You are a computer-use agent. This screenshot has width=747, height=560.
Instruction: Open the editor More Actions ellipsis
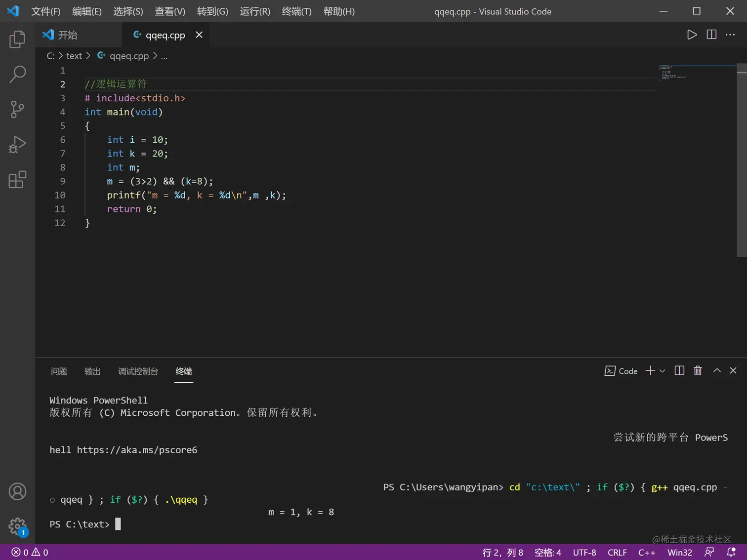point(730,35)
